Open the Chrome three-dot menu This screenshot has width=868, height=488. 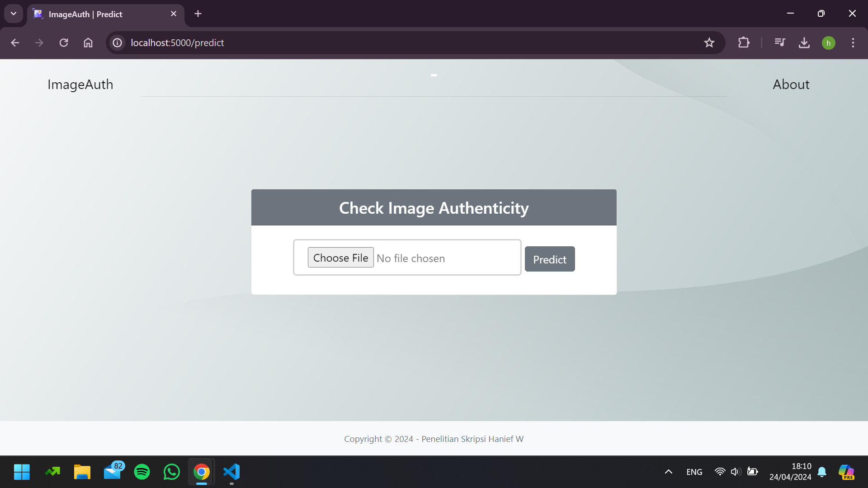click(x=853, y=42)
